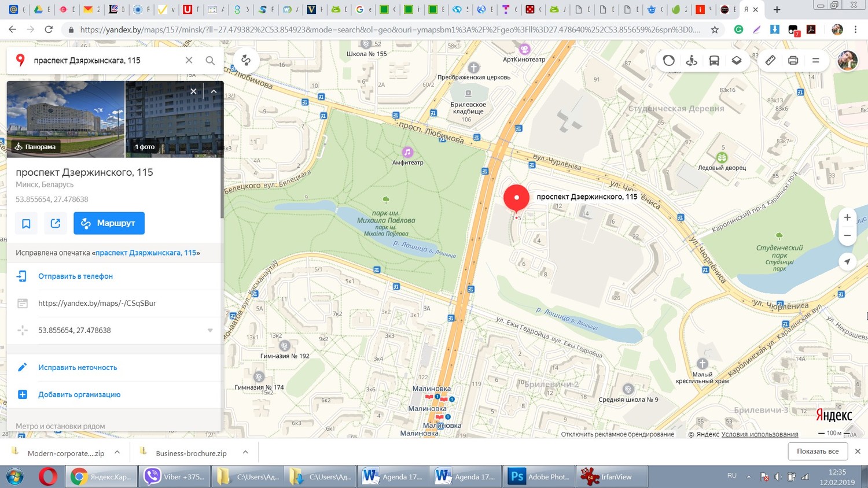Switch to Viber in the taskbar
The height and width of the screenshot is (488, 868).
174,477
